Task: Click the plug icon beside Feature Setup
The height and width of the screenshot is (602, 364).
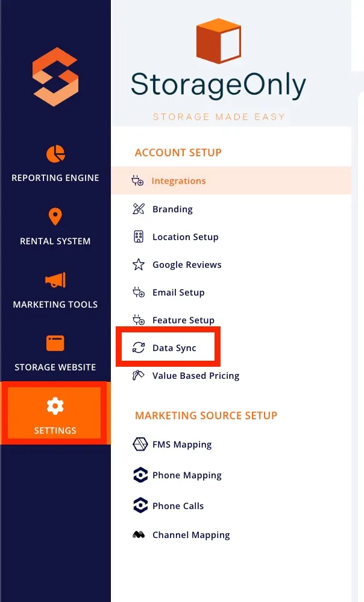Action: click(x=139, y=320)
